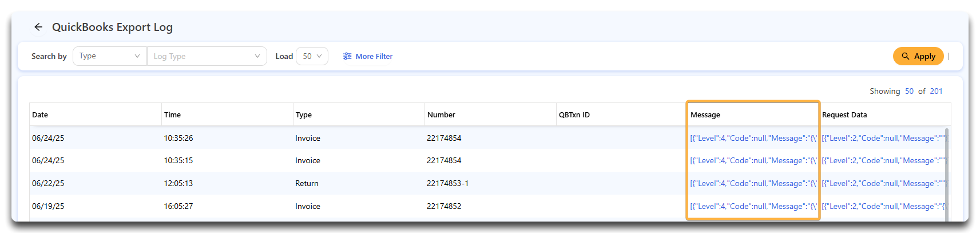Click the Message column header
The width and height of the screenshot is (980, 233).
click(705, 114)
